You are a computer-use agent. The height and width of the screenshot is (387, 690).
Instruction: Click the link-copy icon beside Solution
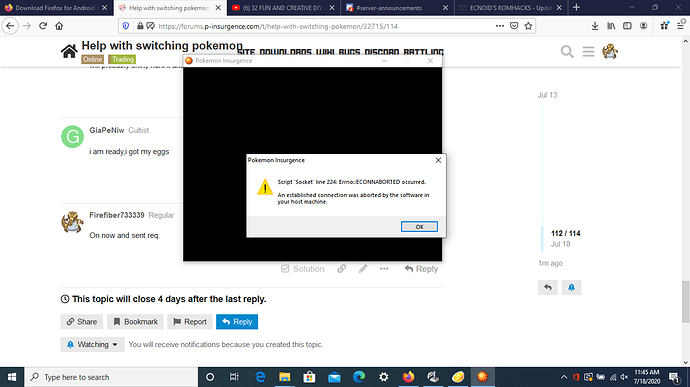pos(341,269)
